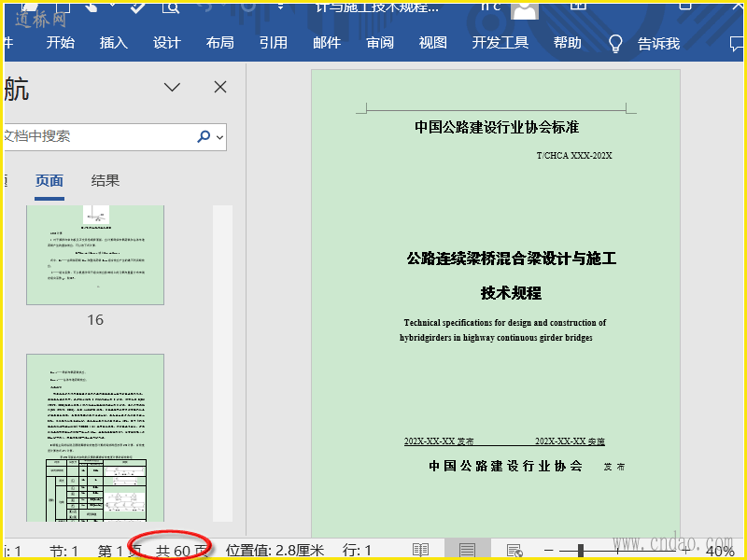Open the comments icon on the ribbon

click(x=737, y=44)
